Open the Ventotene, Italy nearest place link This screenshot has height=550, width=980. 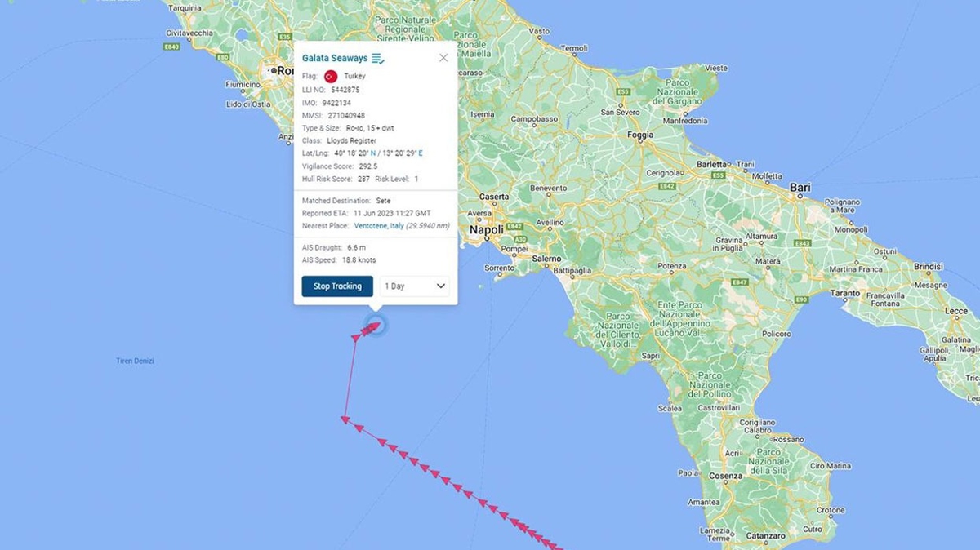(379, 225)
